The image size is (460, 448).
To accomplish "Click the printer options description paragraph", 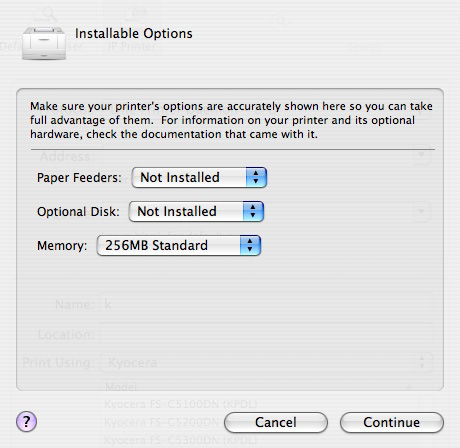I will coord(231,120).
